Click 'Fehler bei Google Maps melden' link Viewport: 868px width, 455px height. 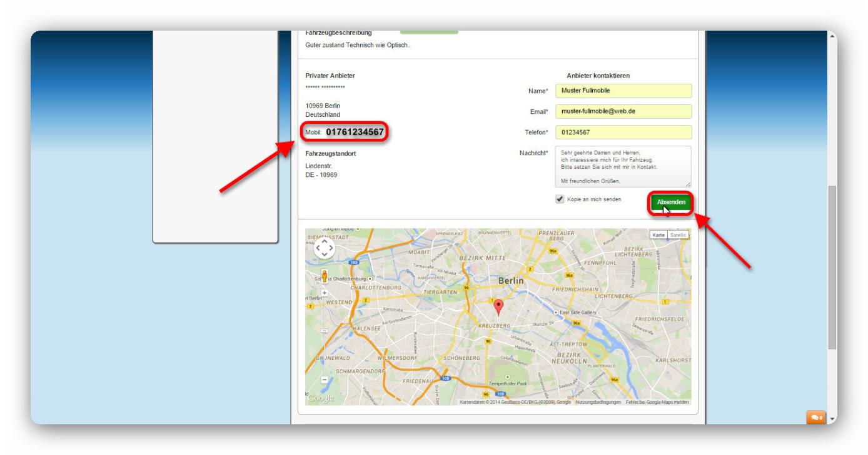tap(656, 402)
